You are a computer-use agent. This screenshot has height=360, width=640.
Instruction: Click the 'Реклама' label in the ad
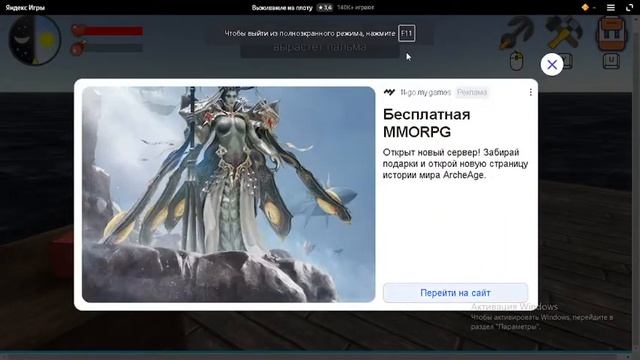pyautogui.click(x=472, y=92)
